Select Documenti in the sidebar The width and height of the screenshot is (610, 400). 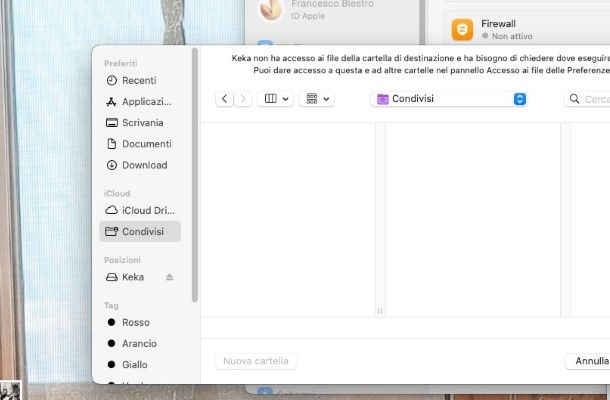coord(140,144)
